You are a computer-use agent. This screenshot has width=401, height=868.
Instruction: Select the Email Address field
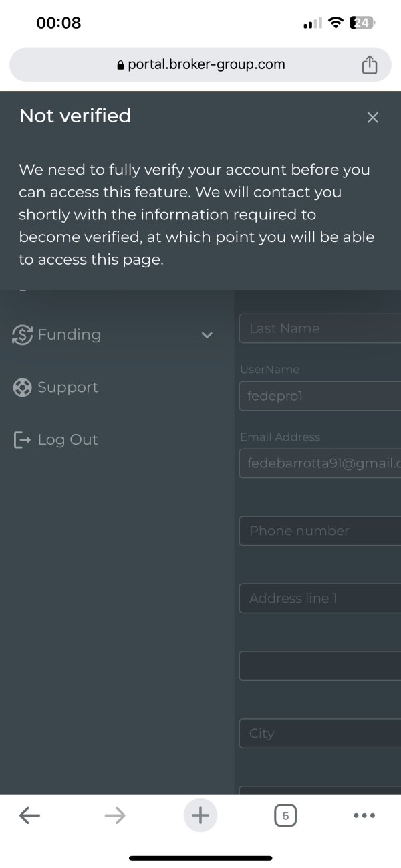point(320,463)
